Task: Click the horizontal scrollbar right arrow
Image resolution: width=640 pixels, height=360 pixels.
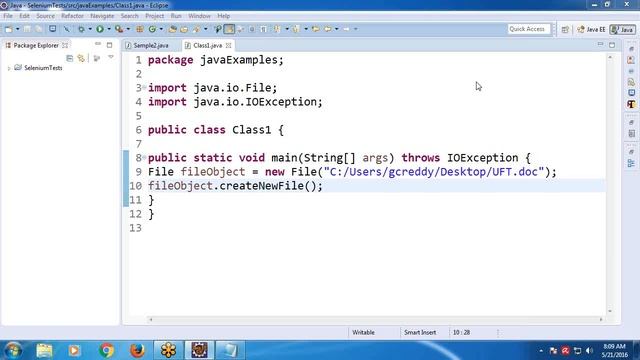Action: tap(601, 320)
